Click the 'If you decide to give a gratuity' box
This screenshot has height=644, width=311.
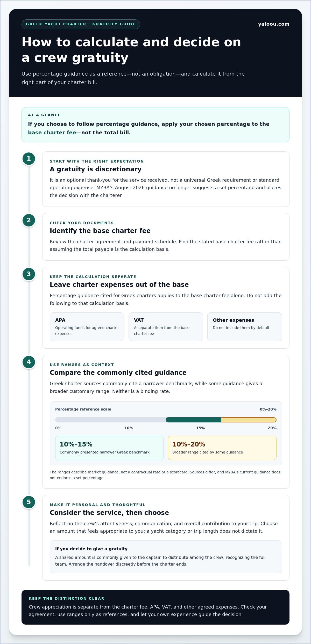tap(166, 557)
